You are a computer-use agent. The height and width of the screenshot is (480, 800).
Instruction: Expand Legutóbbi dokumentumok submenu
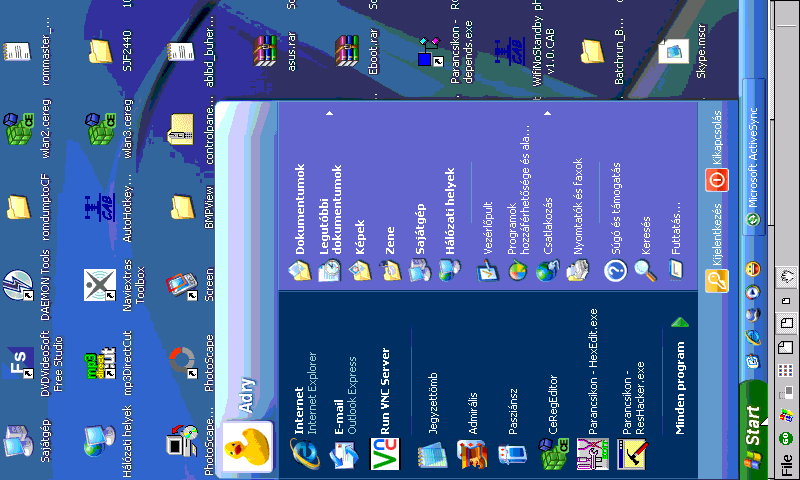pyautogui.click(x=330, y=195)
